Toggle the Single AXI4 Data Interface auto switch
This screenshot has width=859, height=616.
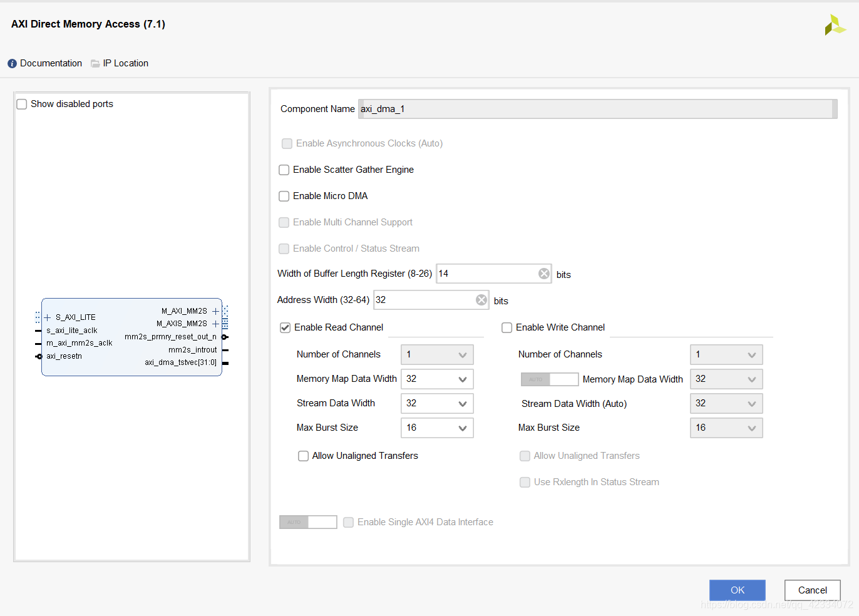(308, 522)
